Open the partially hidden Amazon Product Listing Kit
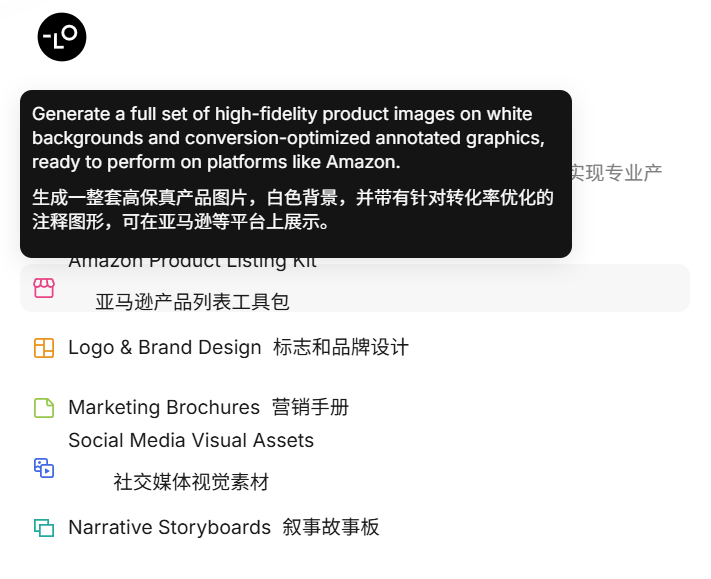 click(x=192, y=263)
